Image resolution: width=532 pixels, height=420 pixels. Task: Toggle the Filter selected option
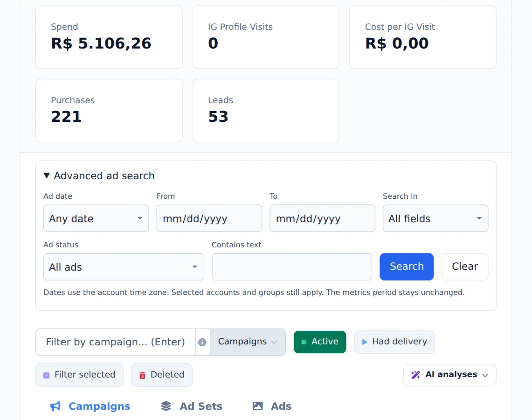tap(79, 375)
